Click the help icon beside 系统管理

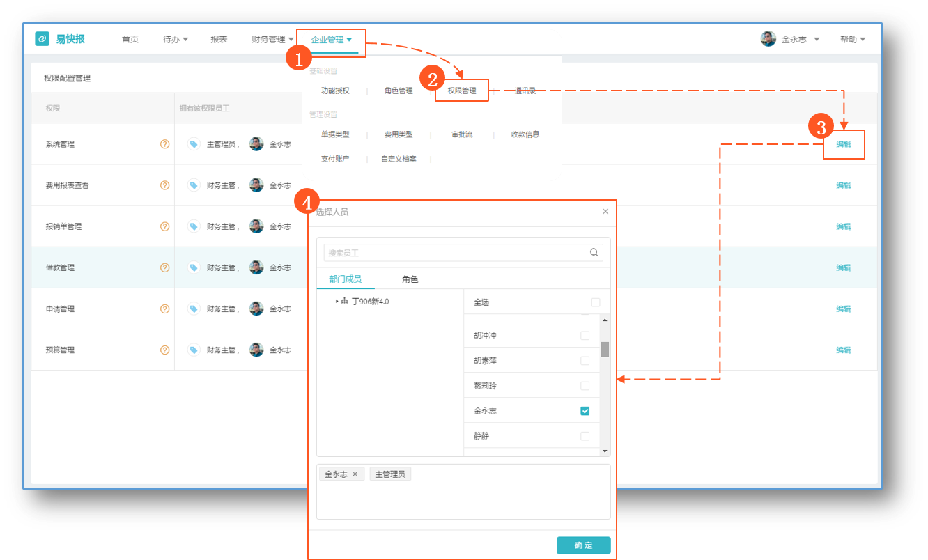165,144
